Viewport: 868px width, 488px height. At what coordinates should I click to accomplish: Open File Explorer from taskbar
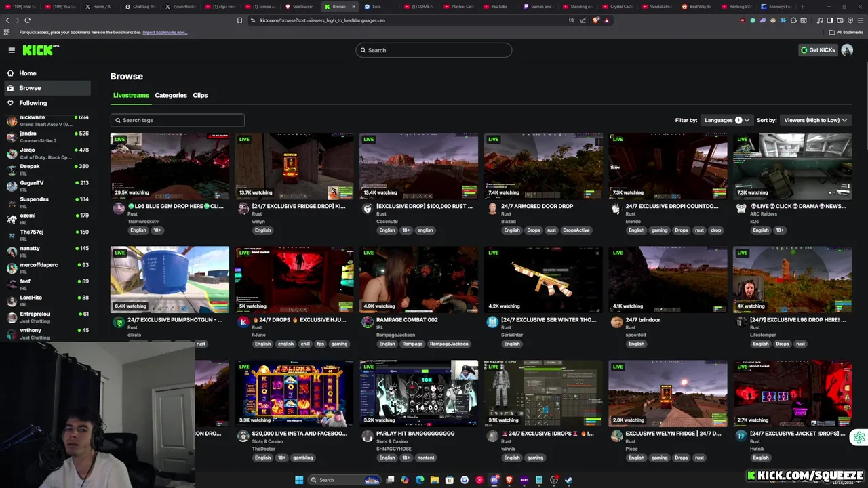pos(434,480)
